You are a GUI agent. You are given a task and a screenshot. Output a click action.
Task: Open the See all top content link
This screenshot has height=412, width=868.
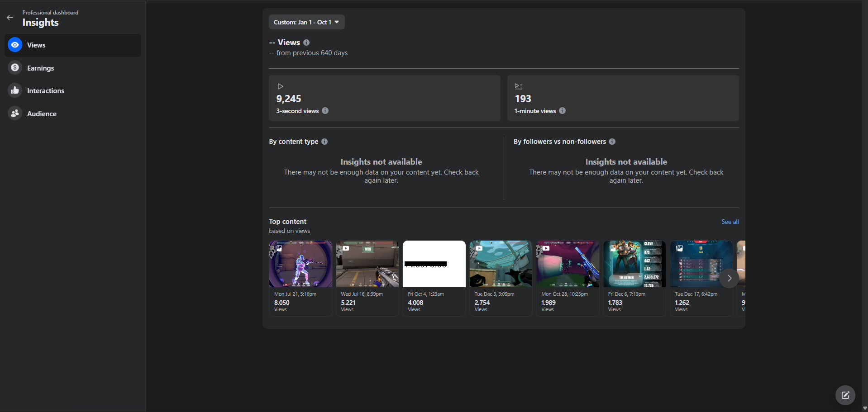tap(730, 222)
